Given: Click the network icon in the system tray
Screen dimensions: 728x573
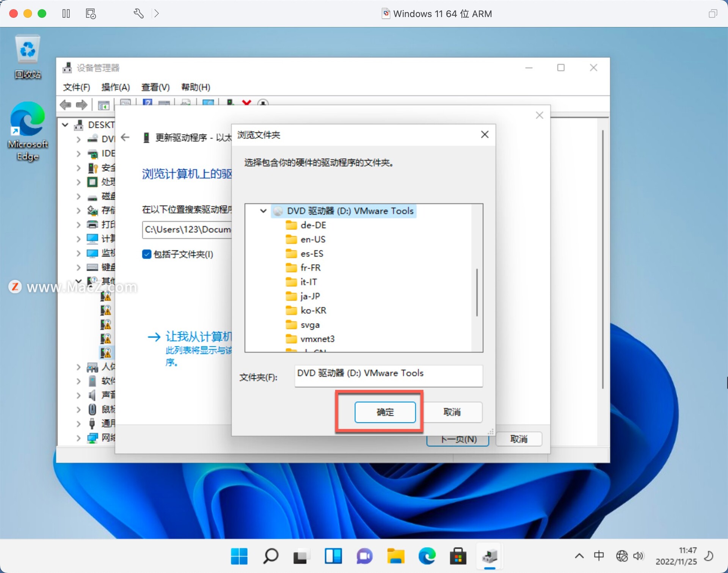Looking at the screenshot, I should pos(621,556).
